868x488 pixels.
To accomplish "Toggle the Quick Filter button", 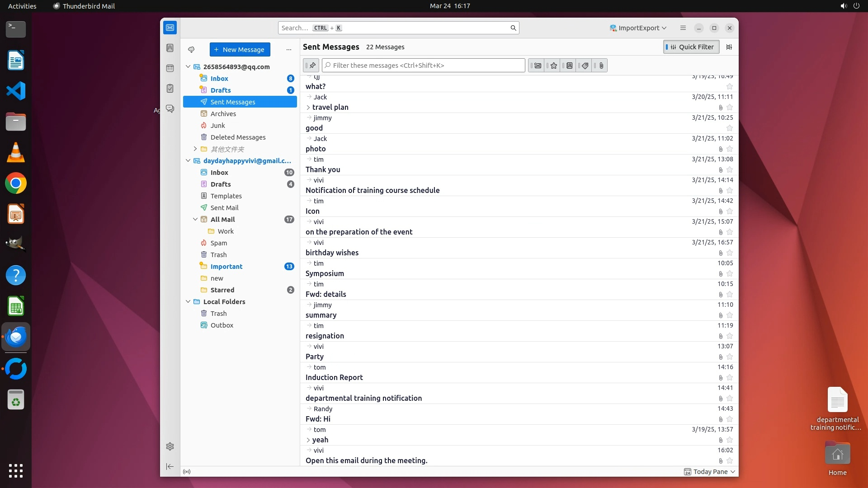I will 691,47.
